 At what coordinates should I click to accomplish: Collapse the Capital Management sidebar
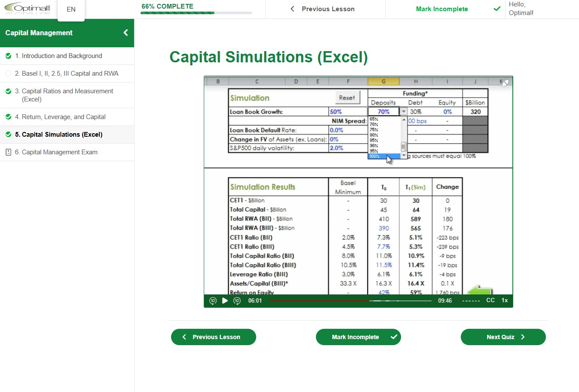pyautogui.click(x=125, y=32)
